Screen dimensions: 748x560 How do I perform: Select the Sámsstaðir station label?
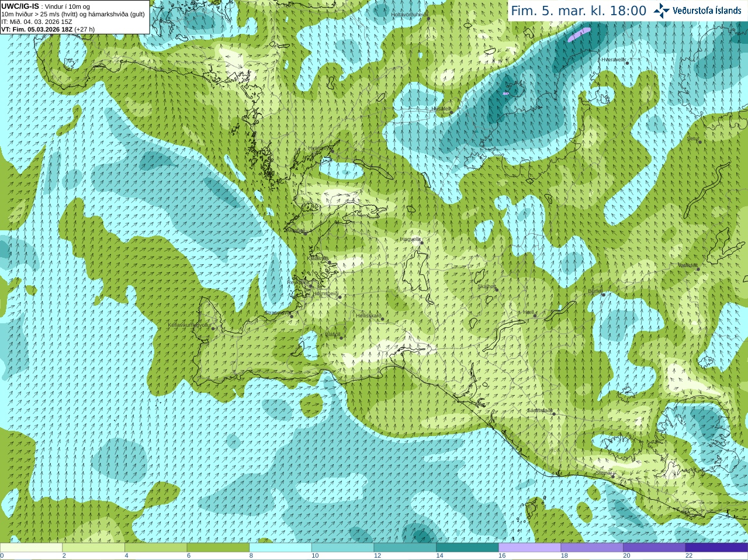click(539, 410)
